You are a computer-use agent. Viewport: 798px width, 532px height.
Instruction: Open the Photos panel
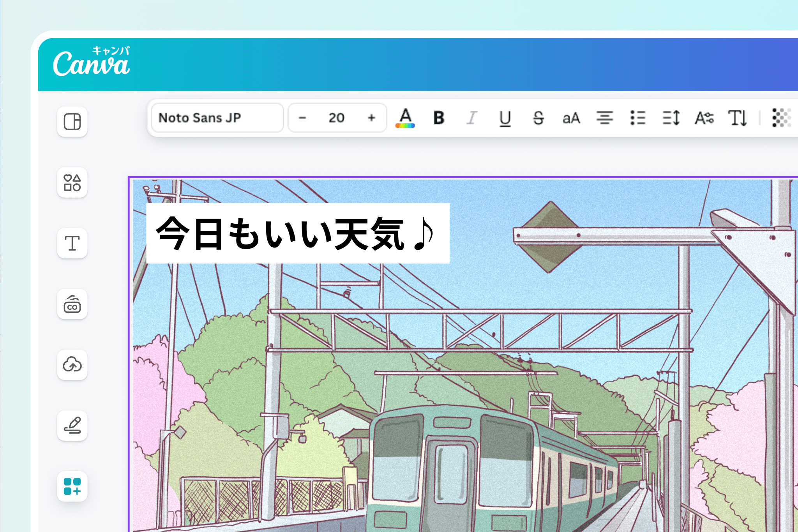tap(72, 304)
